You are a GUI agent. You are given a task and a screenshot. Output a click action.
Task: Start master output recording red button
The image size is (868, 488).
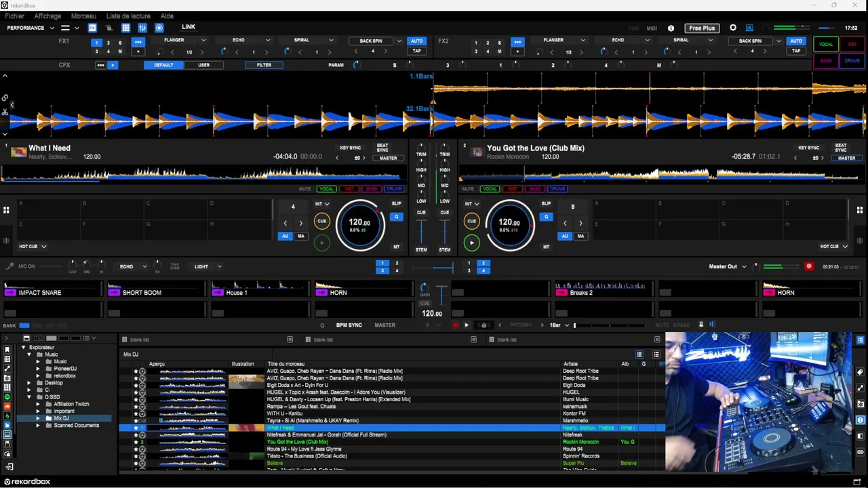(808, 266)
